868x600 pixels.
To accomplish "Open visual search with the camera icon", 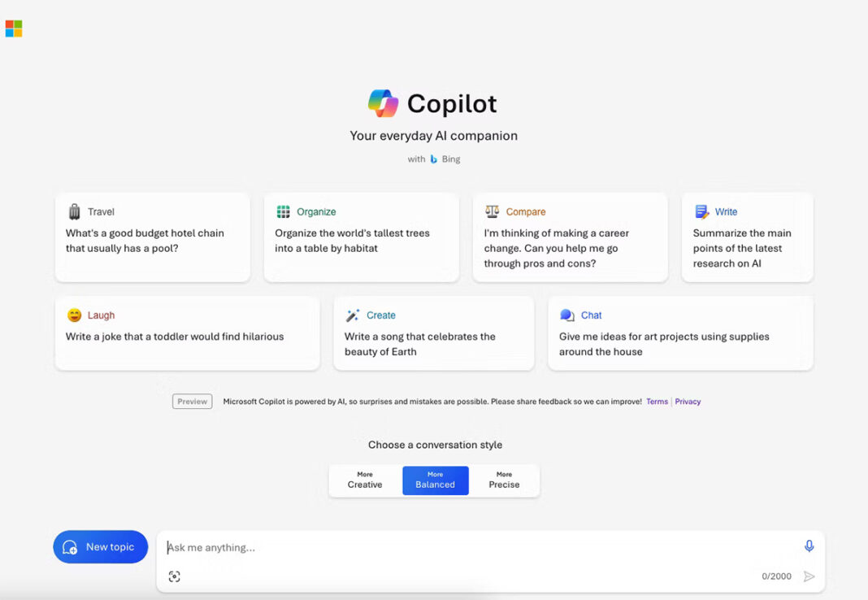I will [175, 576].
